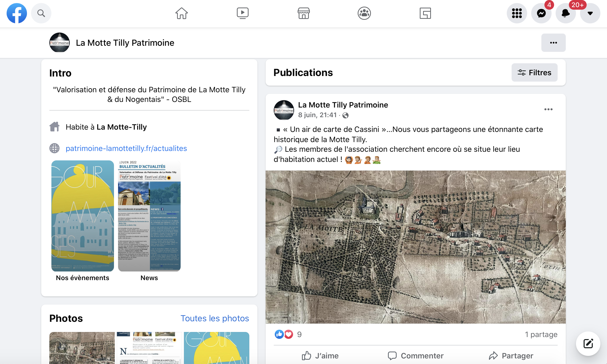Viewport: 607px width, 364px height.
Task: Open the yellow Gourmandises poster photo
Action: pos(216,348)
